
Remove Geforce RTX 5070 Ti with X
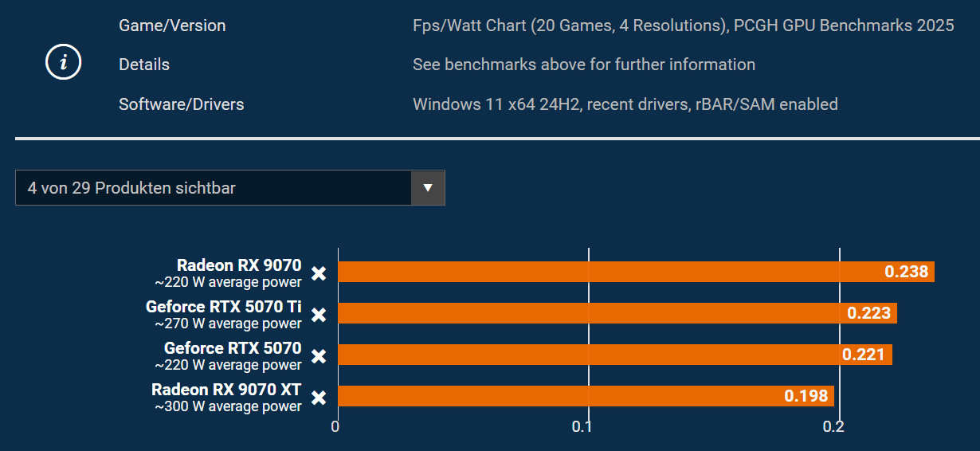[x=318, y=315]
